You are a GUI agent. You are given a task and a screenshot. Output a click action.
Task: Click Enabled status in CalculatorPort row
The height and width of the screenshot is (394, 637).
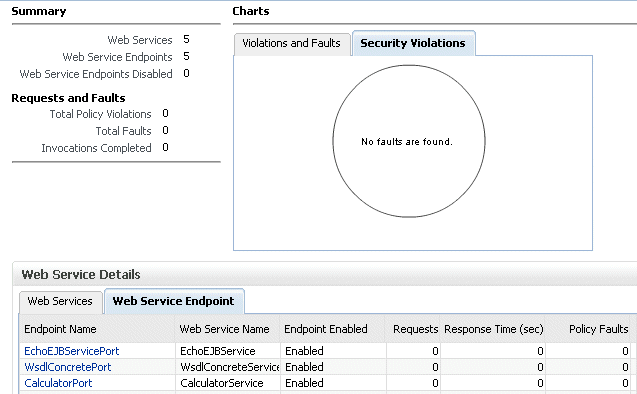coord(304,383)
